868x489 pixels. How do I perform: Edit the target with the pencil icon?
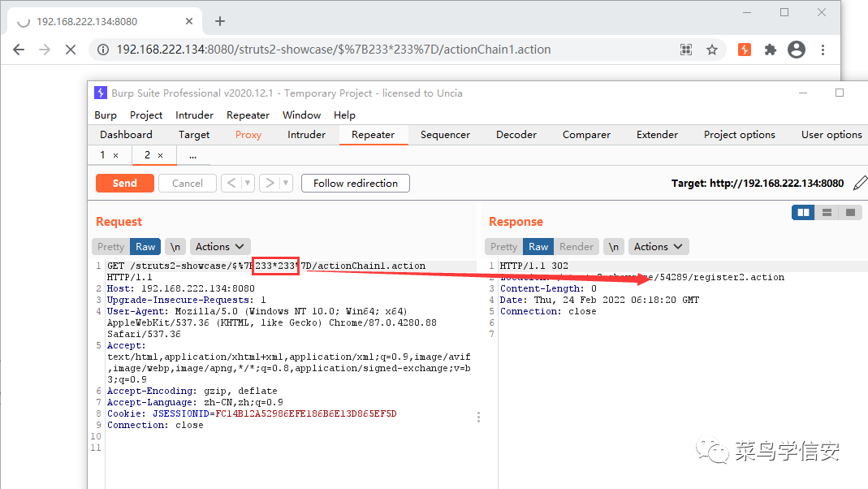[860, 184]
